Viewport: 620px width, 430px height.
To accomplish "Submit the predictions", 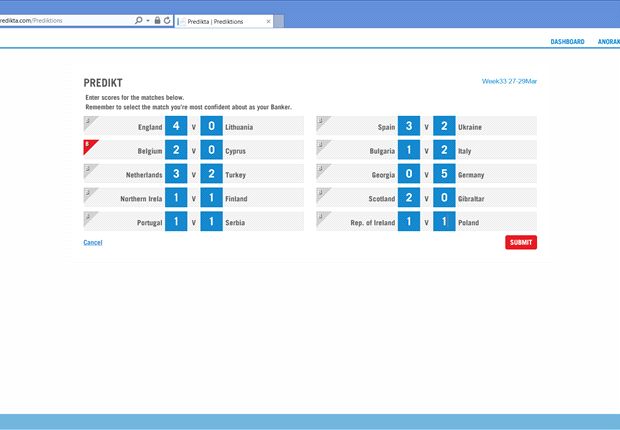I will point(521,242).
